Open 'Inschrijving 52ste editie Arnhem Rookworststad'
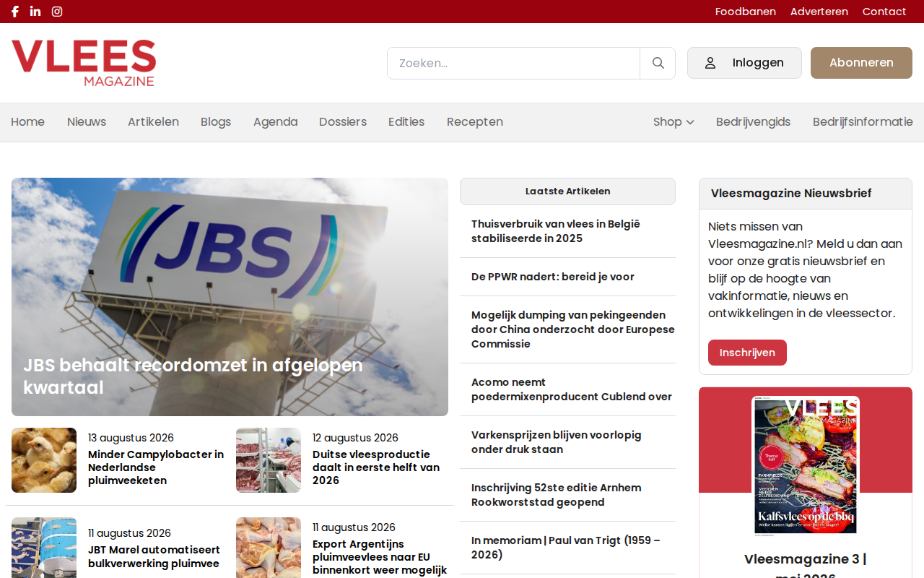 [x=557, y=495]
